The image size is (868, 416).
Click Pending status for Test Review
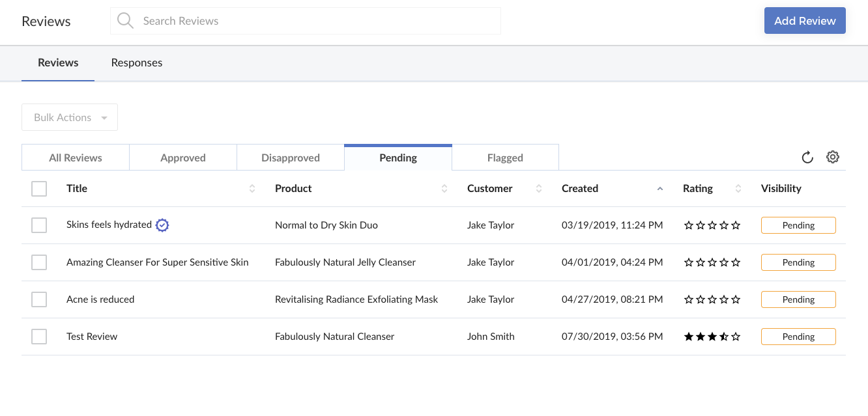798,337
